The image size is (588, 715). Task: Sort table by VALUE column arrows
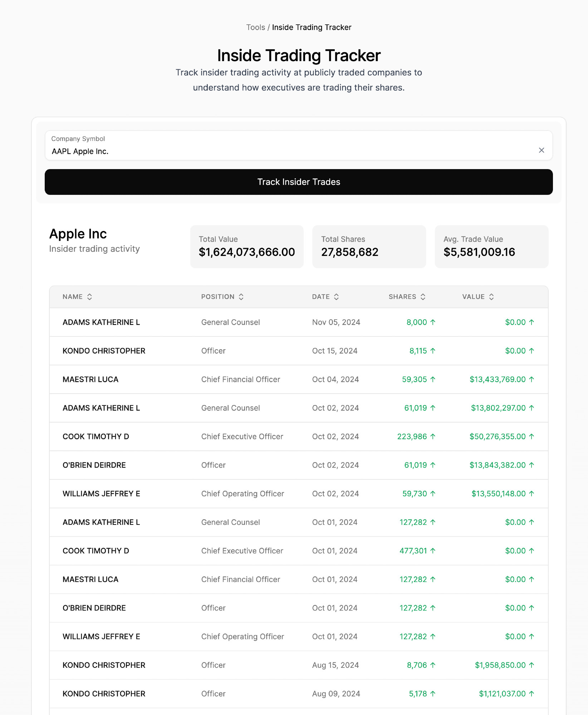tap(491, 297)
